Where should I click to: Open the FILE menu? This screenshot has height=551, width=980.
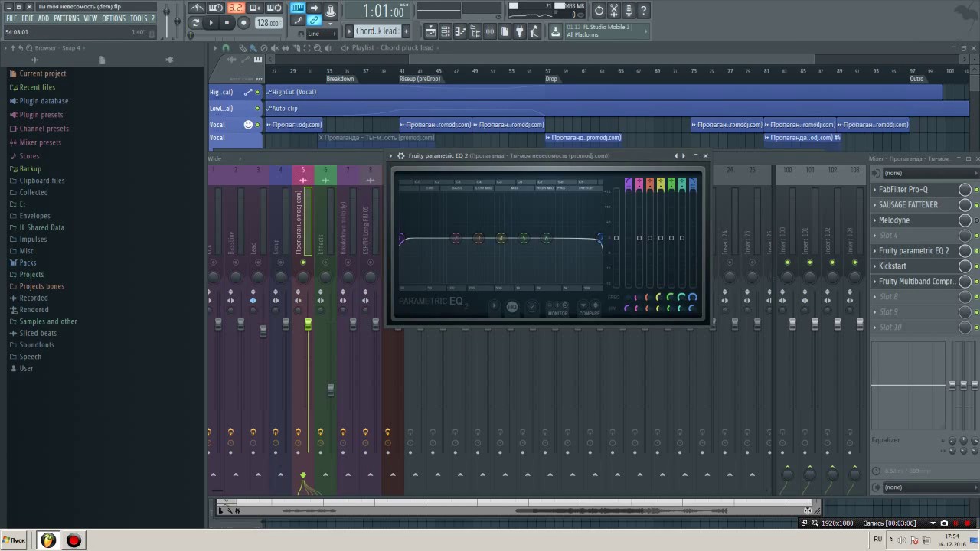[11, 18]
